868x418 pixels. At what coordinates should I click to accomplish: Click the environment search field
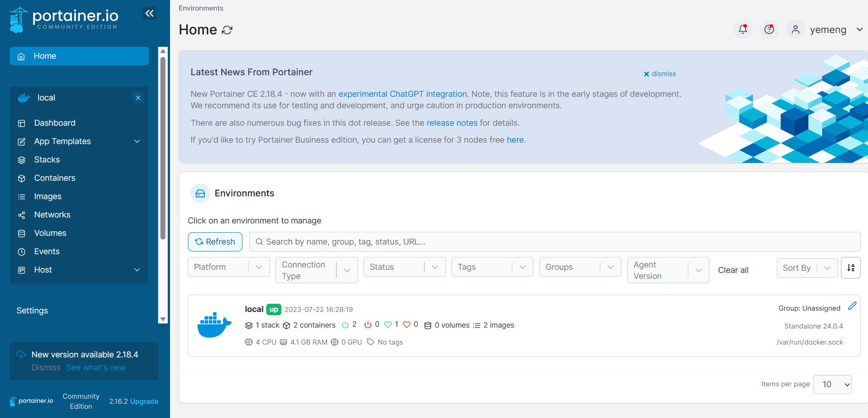tap(555, 242)
